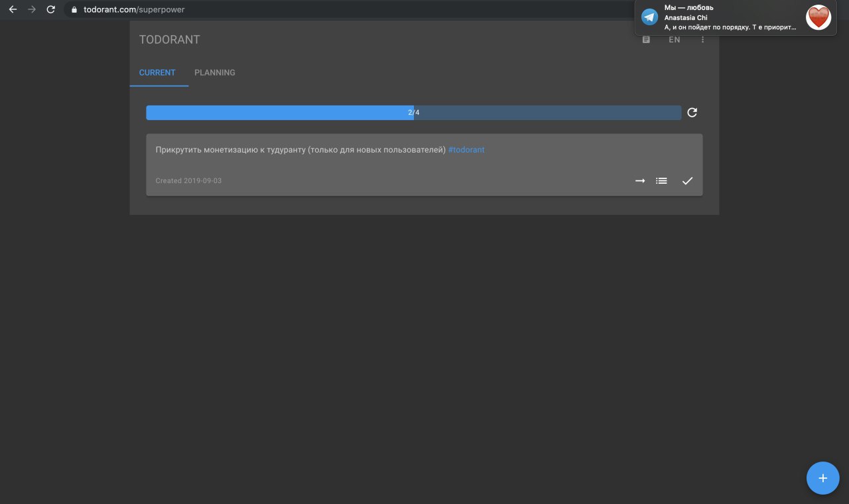Screen dimensions: 849x504
Task: Skip the task with the right arrow icon
Action: [x=640, y=180]
